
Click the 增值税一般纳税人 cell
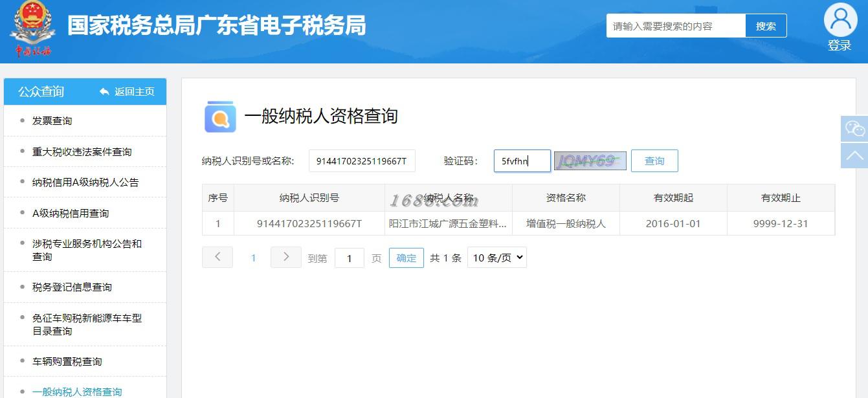point(566,224)
